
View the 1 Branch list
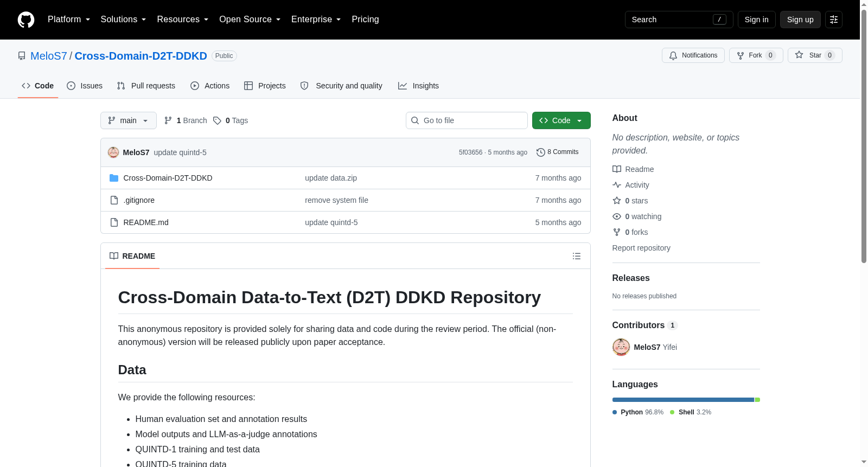pos(186,120)
